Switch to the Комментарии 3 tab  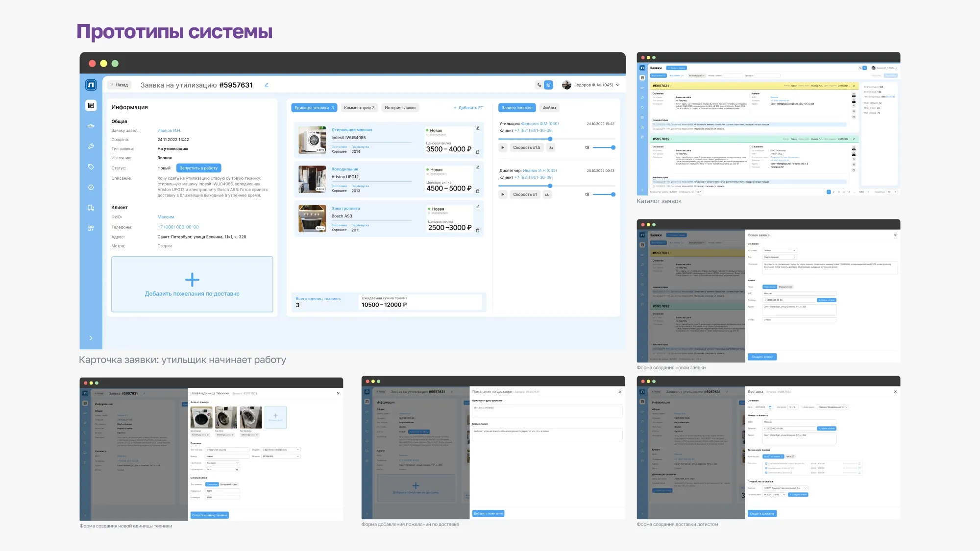click(x=359, y=108)
